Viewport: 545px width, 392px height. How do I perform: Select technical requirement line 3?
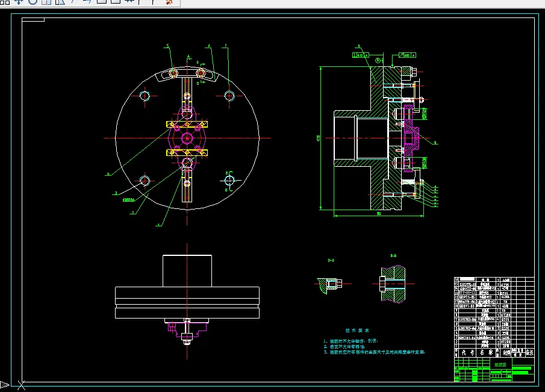pyautogui.click(x=374, y=352)
